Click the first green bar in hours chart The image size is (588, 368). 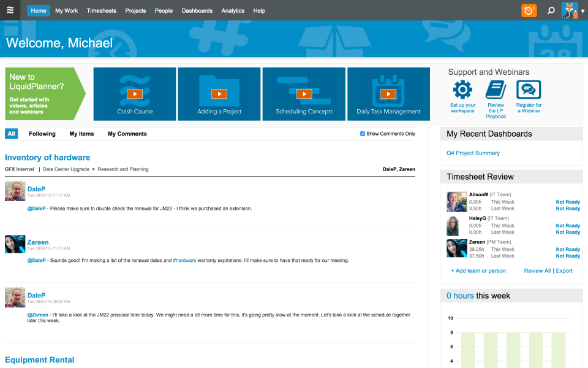(x=467, y=350)
